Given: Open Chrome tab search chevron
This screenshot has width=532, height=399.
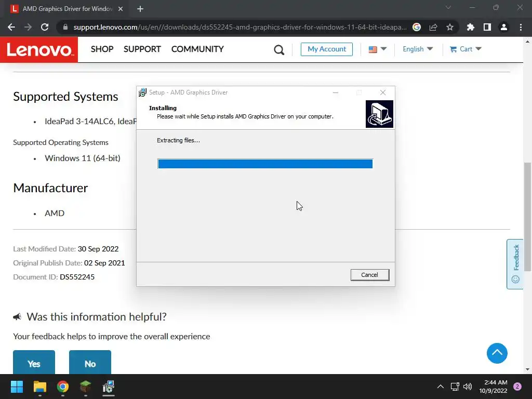Looking at the screenshot, I should [448, 7].
